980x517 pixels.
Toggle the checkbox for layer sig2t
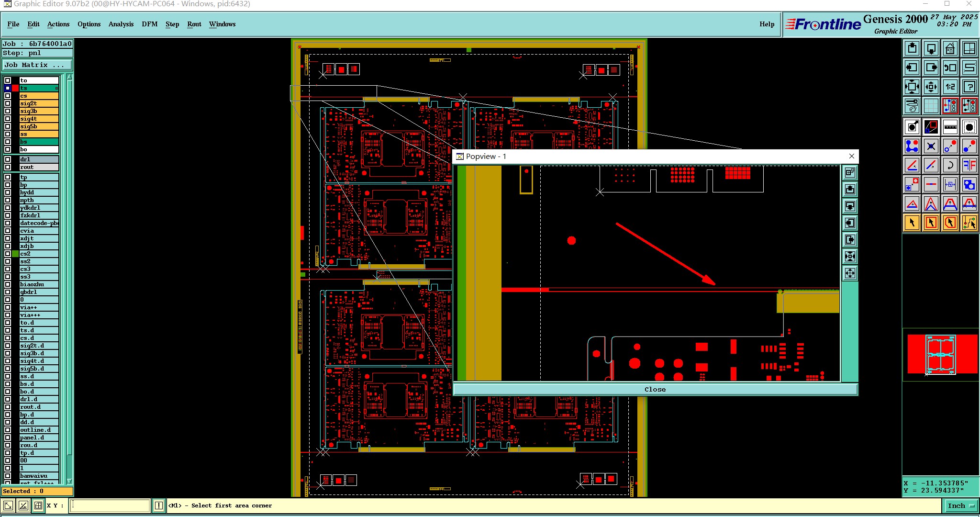pos(8,103)
